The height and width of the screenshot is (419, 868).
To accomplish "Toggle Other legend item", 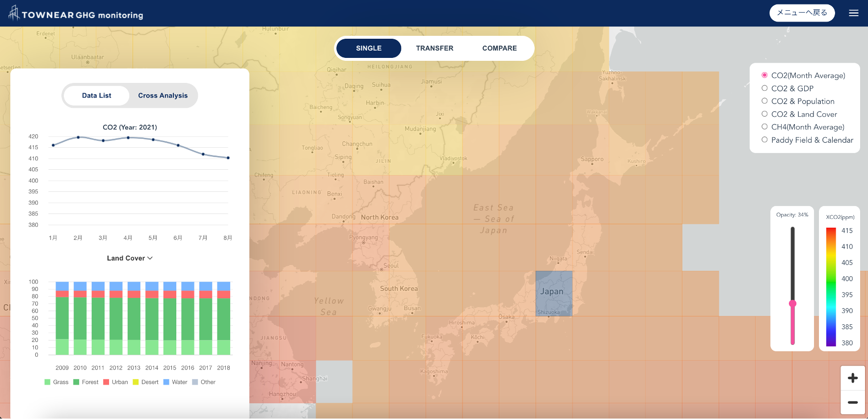I will point(204,382).
